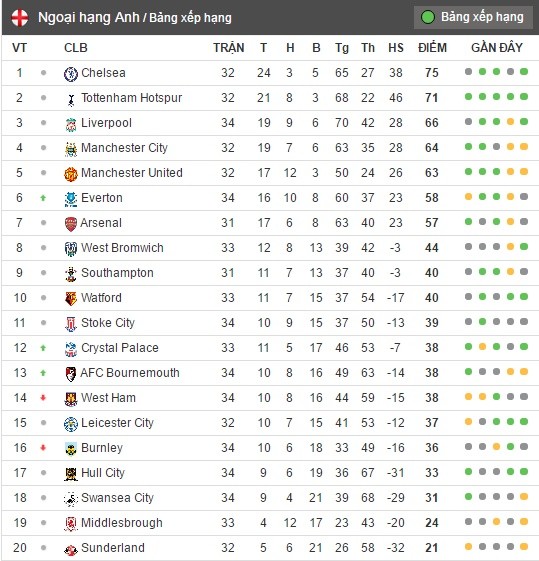Toggle the Bảng xếp hạng green button
The image size is (539, 561).
473,17
